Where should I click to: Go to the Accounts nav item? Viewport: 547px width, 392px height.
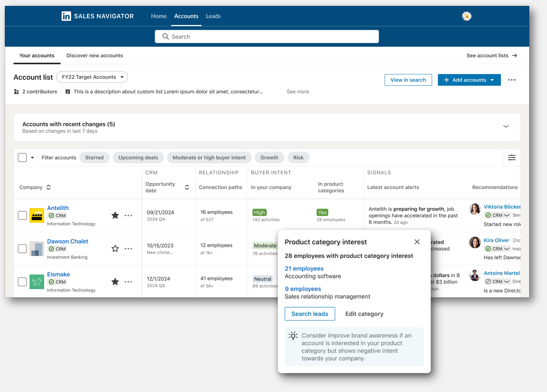click(186, 16)
